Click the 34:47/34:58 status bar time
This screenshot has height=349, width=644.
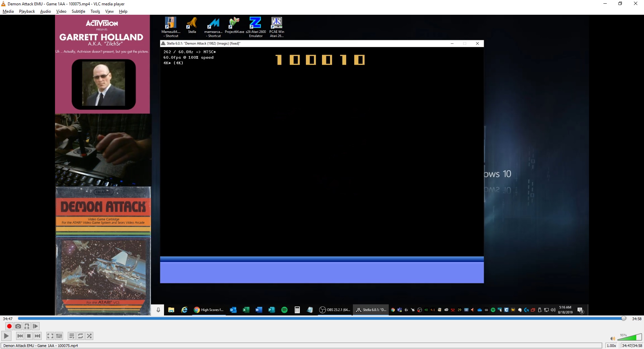click(632, 346)
